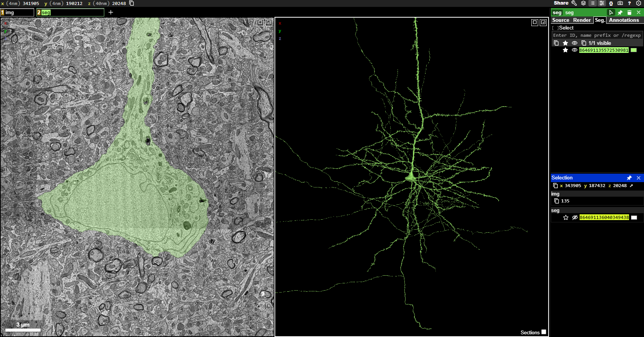Delete the seg layer with trash icon

pyautogui.click(x=629, y=12)
